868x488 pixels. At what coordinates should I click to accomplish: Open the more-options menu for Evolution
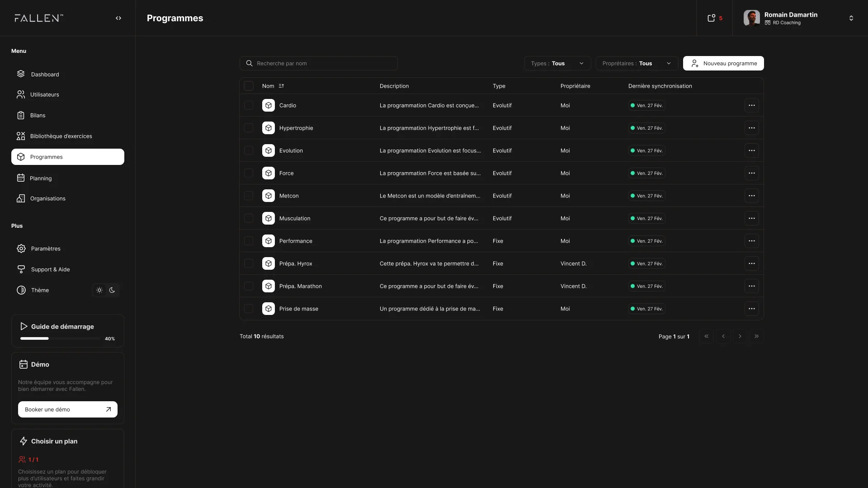[x=751, y=150]
